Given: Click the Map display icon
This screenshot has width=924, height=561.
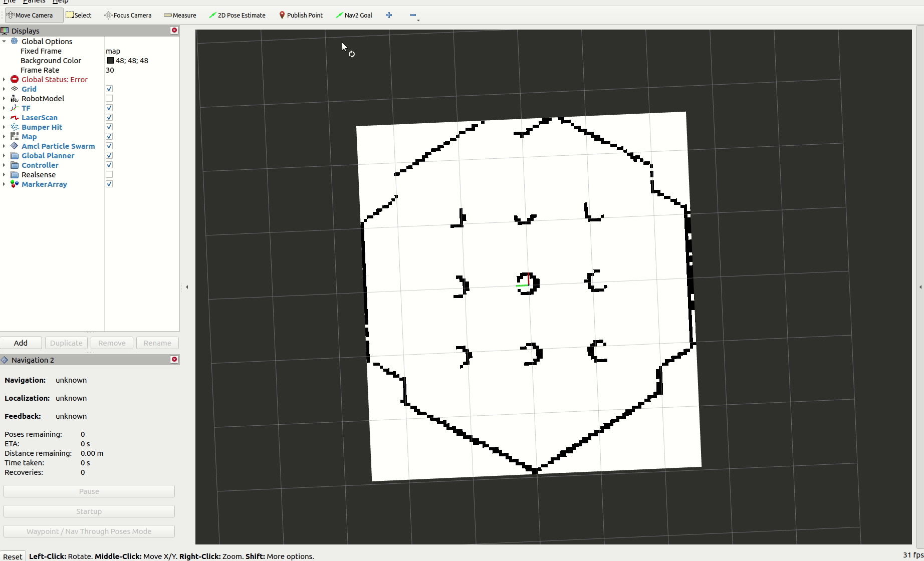Looking at the screenshot, I should click(x=15, y=136).
